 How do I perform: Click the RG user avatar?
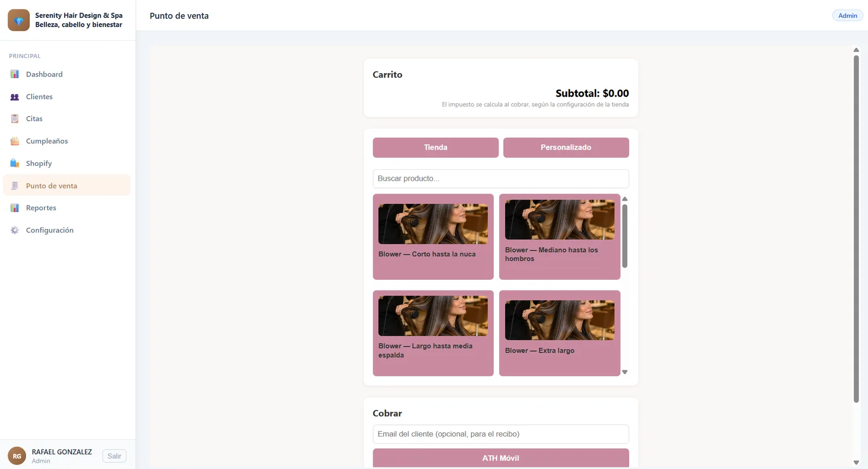[x=17, y=456]
